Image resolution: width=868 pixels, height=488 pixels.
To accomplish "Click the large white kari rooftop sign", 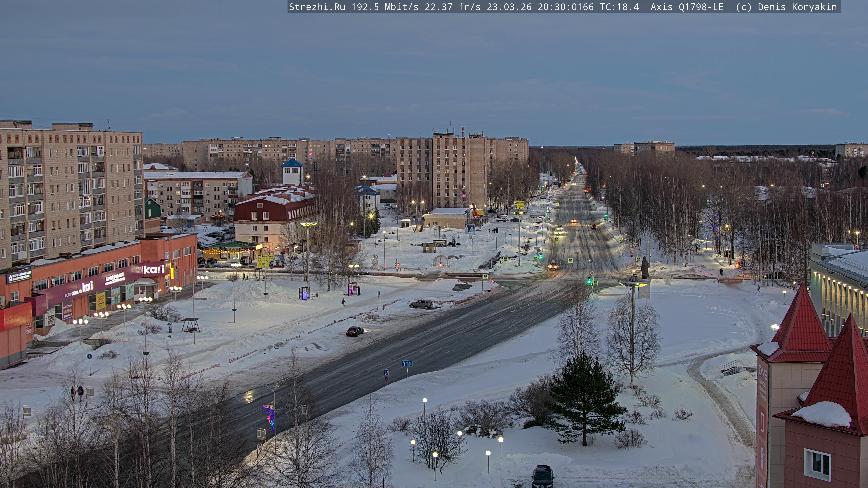I will [x=154, y=269].
